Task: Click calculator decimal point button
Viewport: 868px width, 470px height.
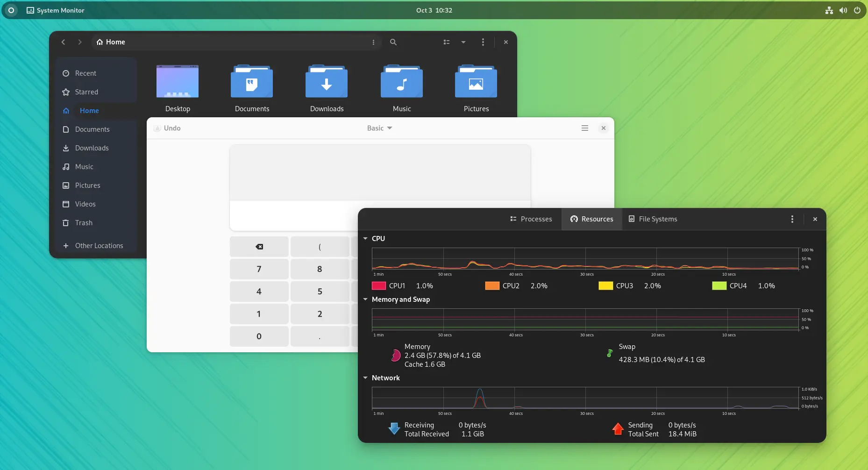Action: (x=320, y=336)
